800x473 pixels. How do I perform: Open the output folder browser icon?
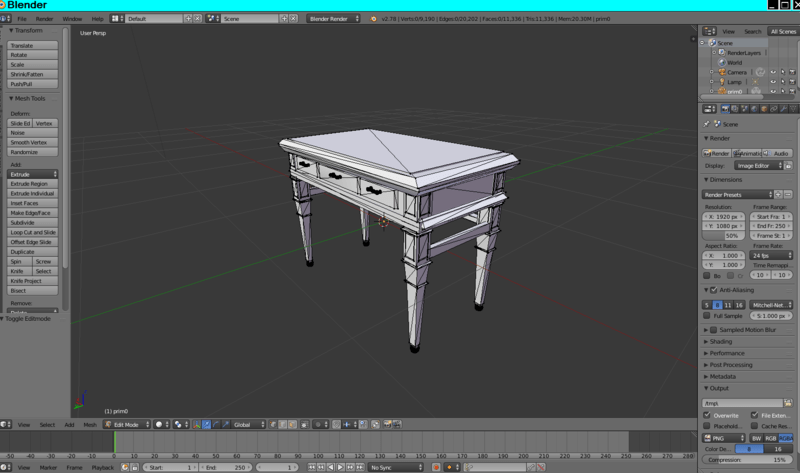(x=788, y=403)
